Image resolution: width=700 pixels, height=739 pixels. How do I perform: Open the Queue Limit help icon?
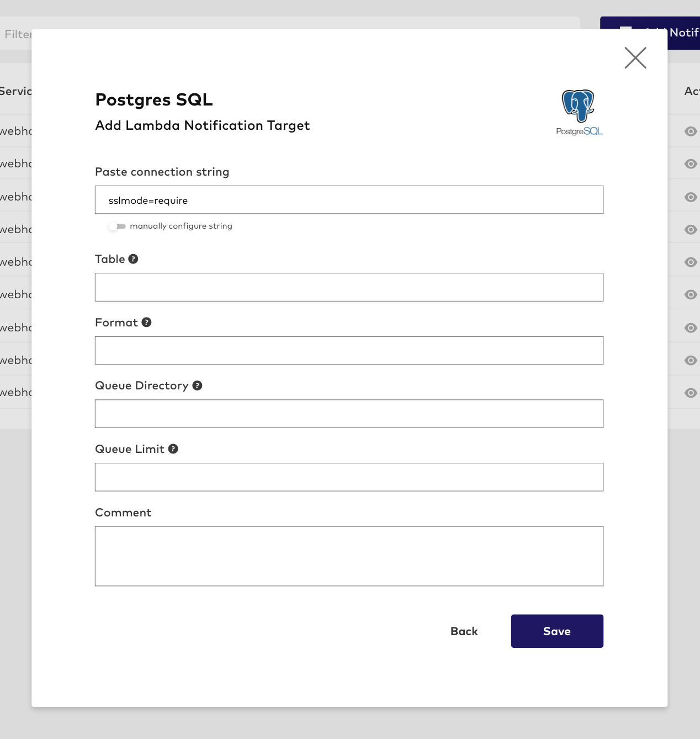(x=174, y=448)
